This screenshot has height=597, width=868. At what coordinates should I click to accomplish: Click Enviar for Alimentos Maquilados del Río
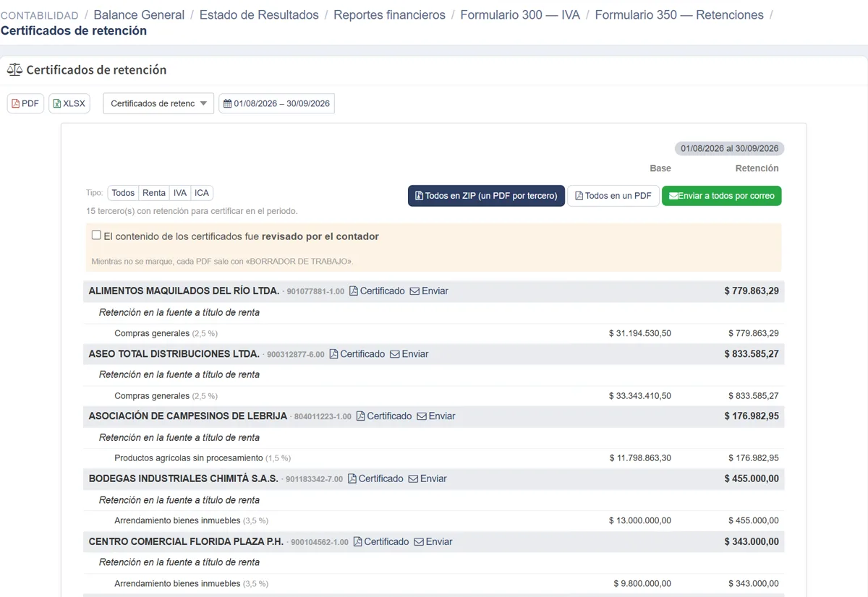click(429, 291)
